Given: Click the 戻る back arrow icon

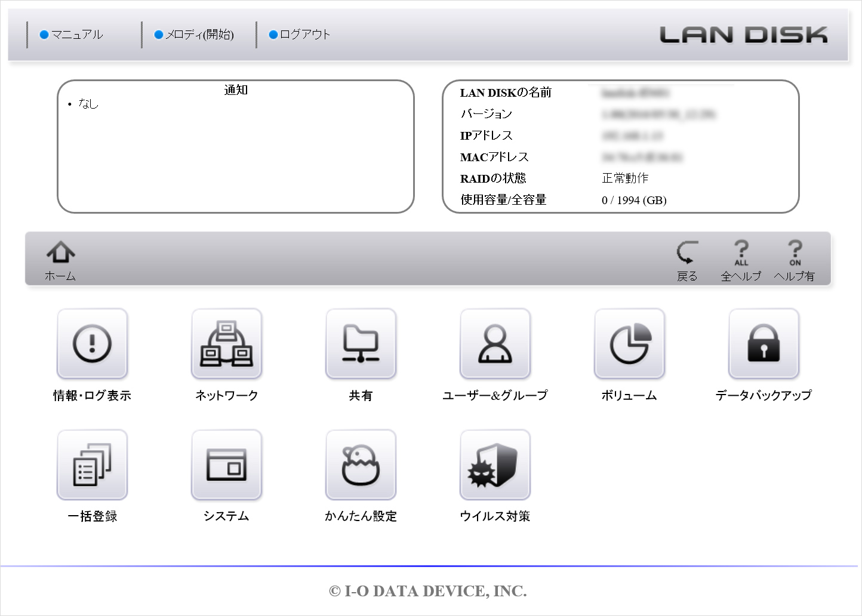Looking at the screenshot, I should click(x=687, y=252).
